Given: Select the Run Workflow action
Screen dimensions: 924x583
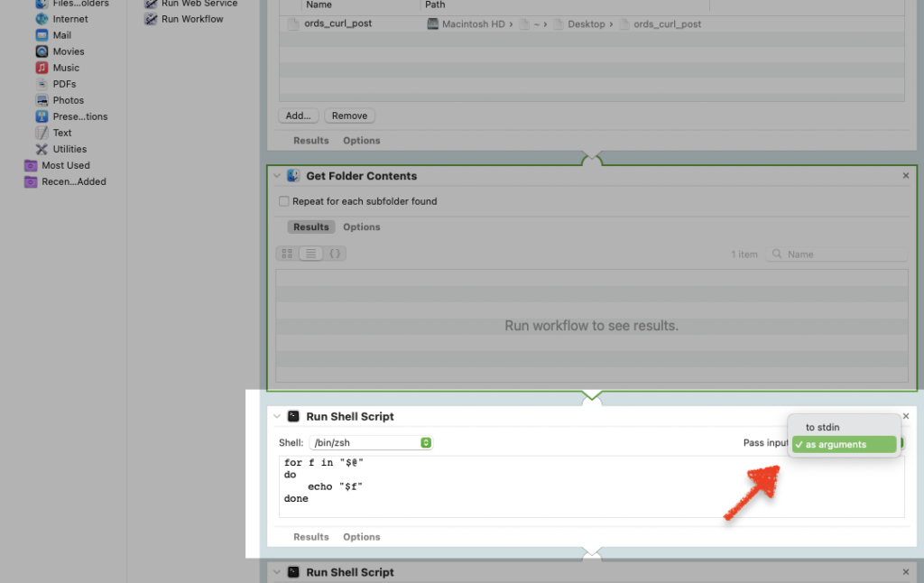Looking at the screenshot, I should click(x=191, y=18).
